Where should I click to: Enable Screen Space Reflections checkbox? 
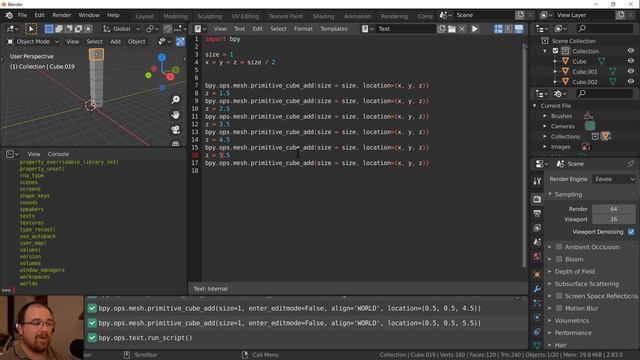click(x=559, y=296)
